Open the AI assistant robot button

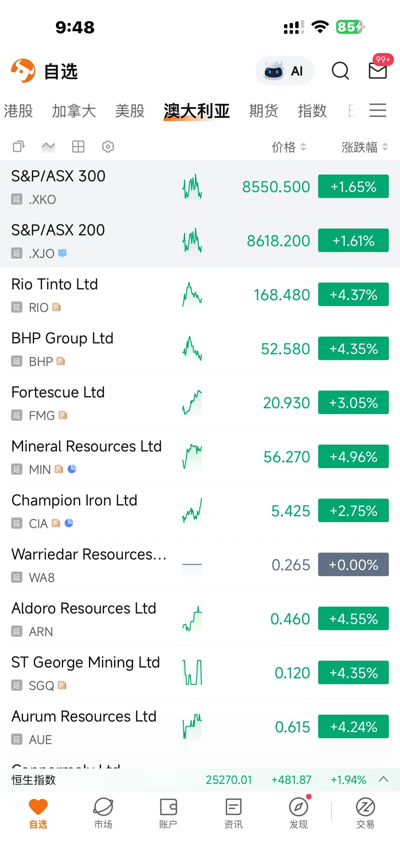click(285, 71)
